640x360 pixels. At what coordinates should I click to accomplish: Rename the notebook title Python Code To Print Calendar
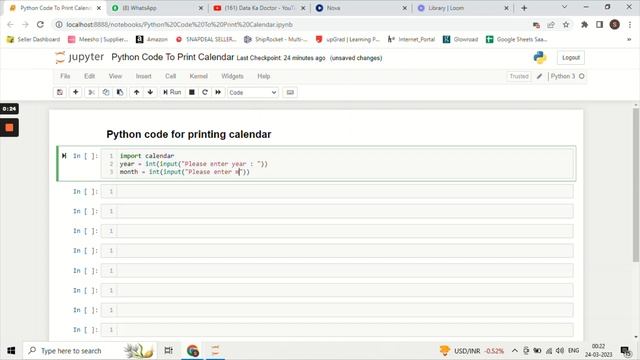[x=173, y=57]
